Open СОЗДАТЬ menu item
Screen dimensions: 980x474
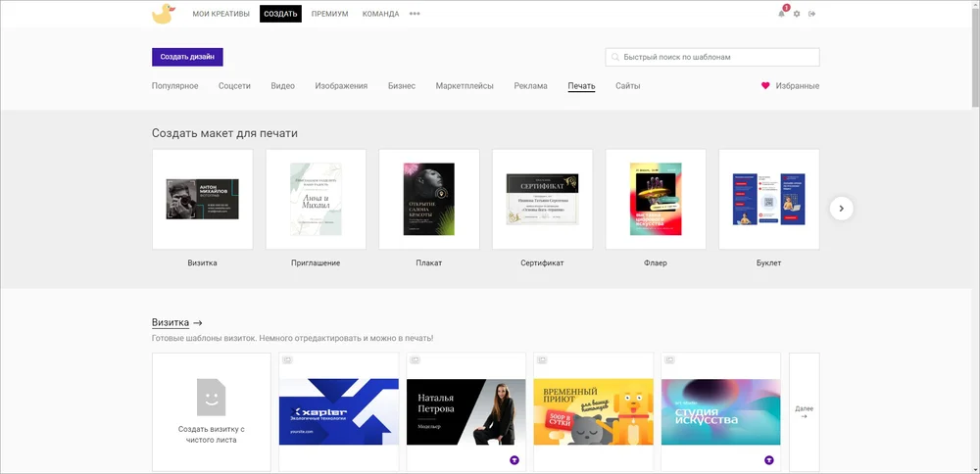click(x=280, y=14)
